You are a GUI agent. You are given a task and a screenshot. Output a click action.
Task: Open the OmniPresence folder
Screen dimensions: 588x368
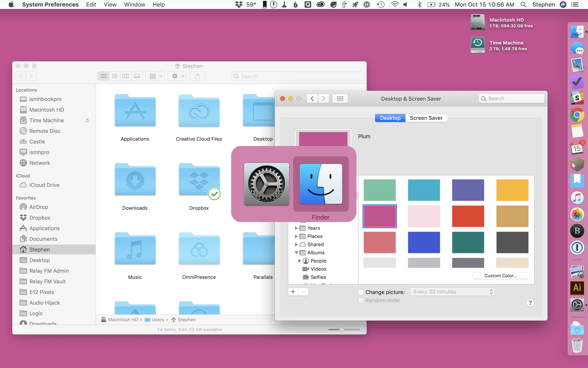(x=199, y=249)
